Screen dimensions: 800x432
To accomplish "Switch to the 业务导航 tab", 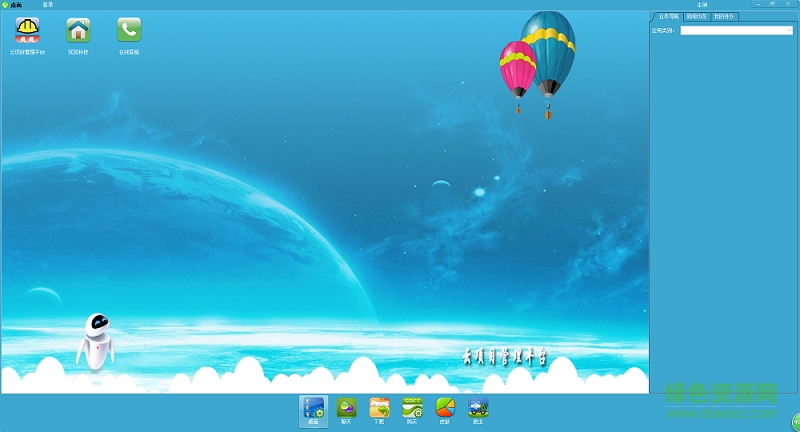I will (668, 17).
